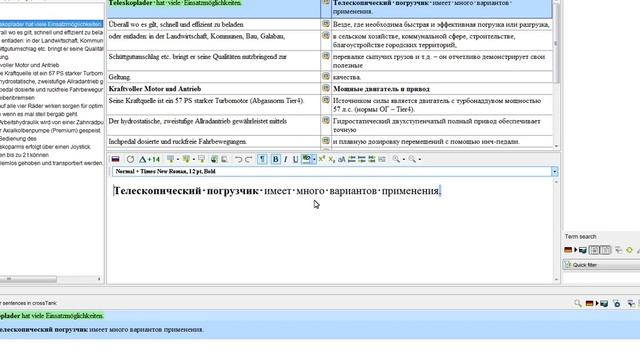Click target language icon in Term search panel
Image resolution: width=640 pixels, height=360 pixels.
coord(582,250)
